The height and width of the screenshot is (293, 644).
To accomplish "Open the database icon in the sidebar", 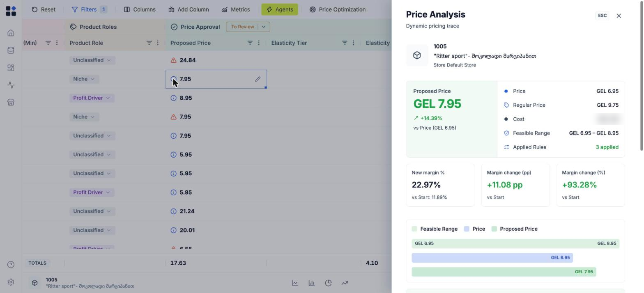I will pyautogui.click(x=11, y=50).
